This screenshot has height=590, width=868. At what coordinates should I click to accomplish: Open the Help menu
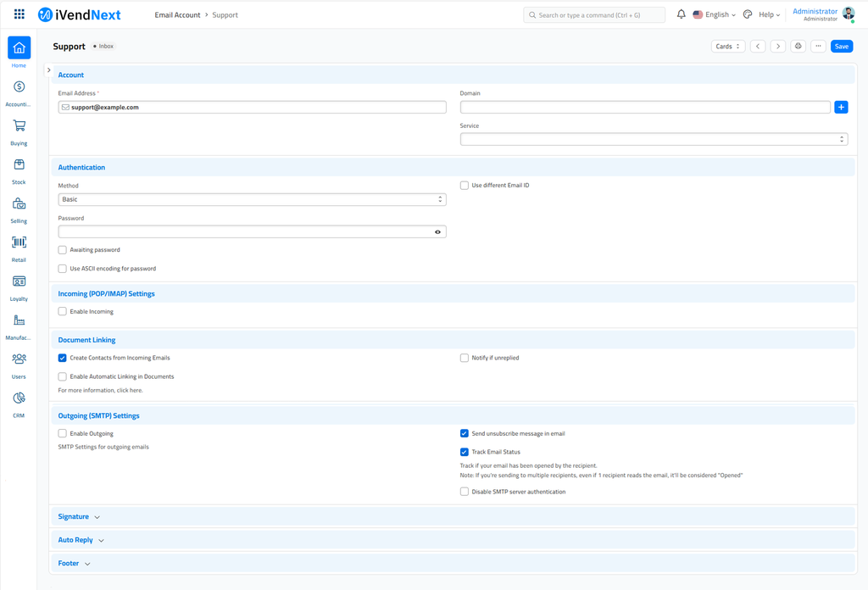[x=769, y=14]
